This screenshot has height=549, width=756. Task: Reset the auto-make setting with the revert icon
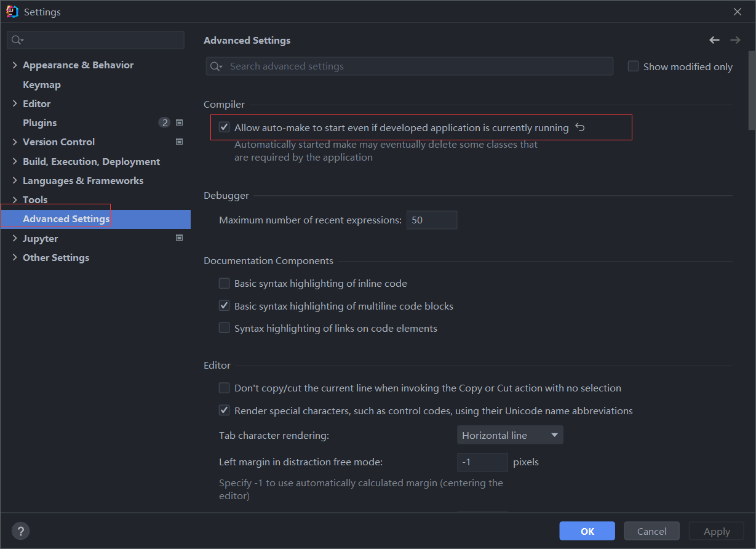(x=579, y=127)
